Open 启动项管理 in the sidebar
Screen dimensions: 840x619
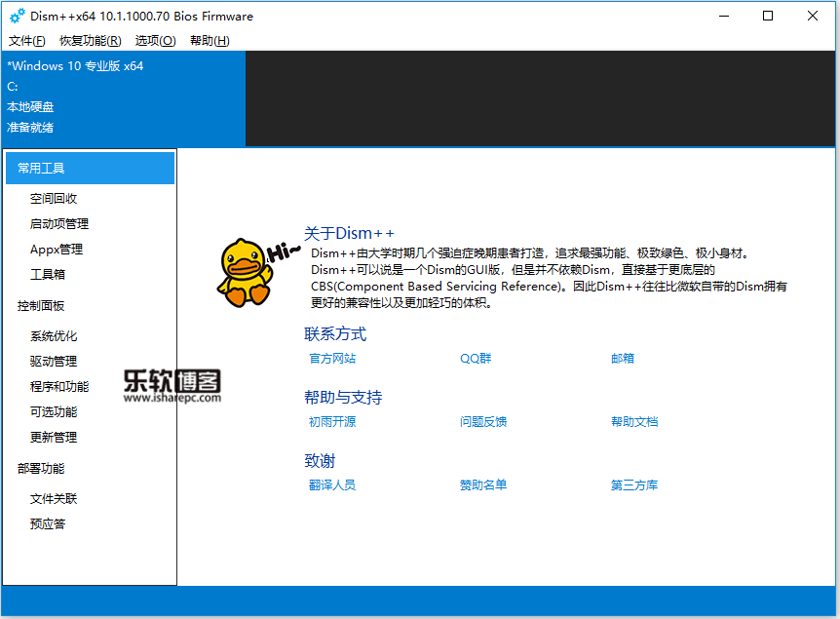(x=59, y=224)
